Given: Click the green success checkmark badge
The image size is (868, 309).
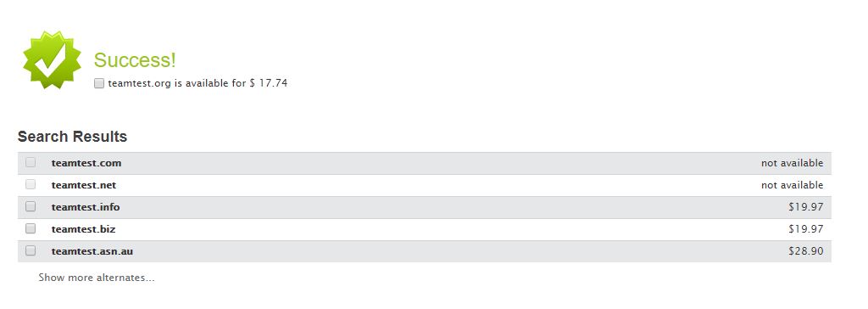Looking at the screenshot, I should (x=52, y=60).
